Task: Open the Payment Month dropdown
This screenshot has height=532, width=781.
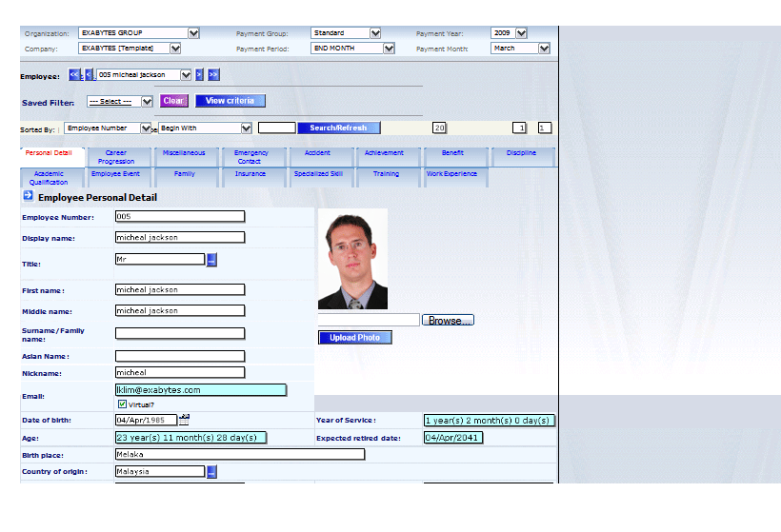Action: [x=544, y=49]
